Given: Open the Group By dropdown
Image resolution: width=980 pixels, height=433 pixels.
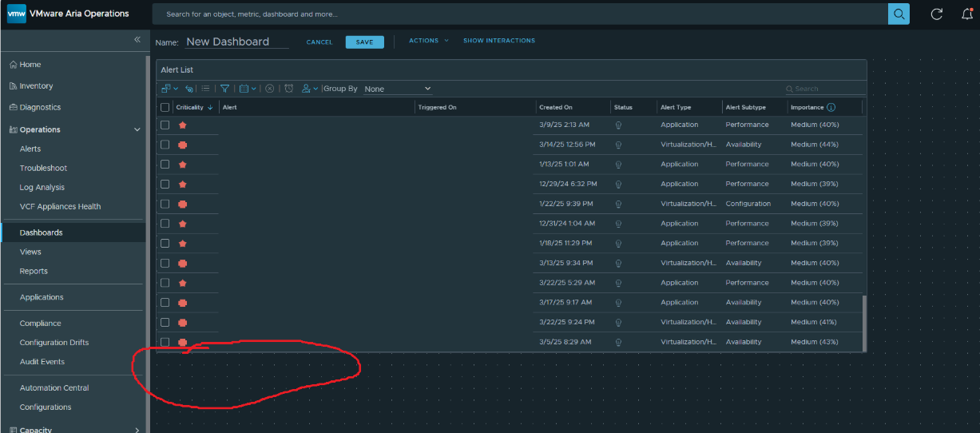Looking at the screenshot, I should point(397,89).
